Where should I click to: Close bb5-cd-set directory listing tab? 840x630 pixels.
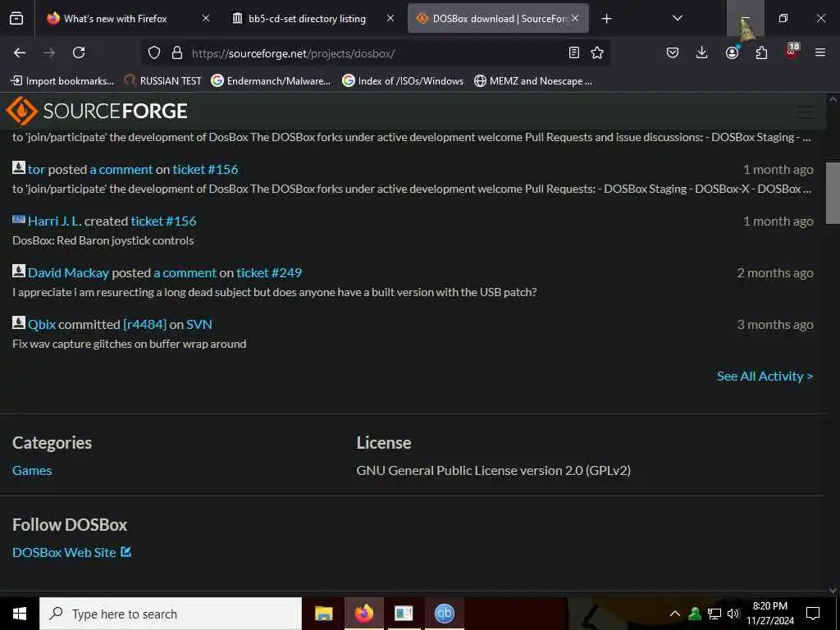390,18
